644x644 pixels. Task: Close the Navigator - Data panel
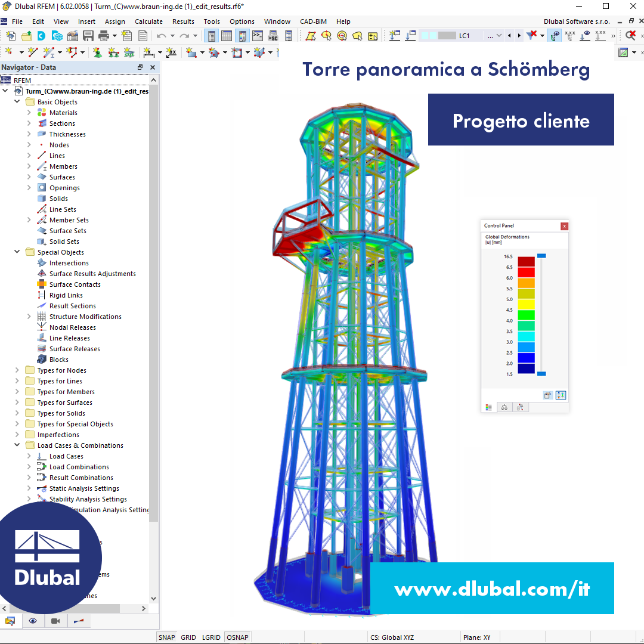pos(153,67)
